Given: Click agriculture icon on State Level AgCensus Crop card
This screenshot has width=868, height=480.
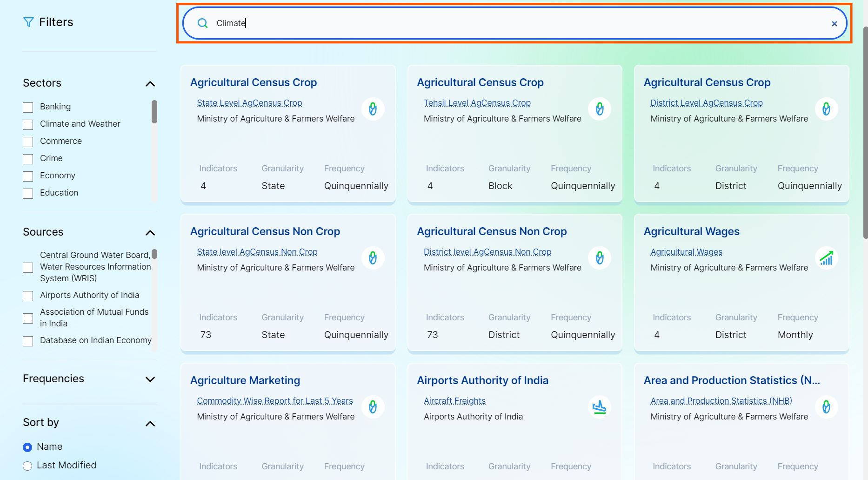Looking at the screenshot, I should coord(373,109).
